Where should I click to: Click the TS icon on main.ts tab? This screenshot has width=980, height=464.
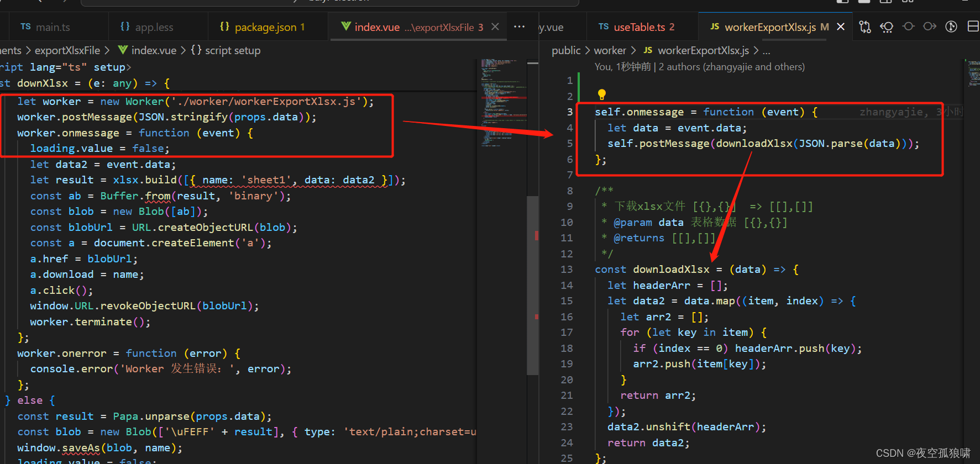tap(25, 27)
